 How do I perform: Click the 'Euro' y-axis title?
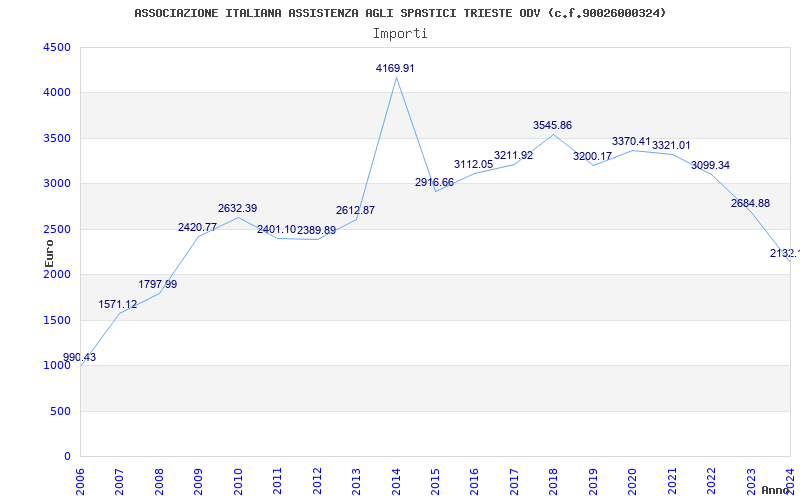[x=49, y=253]
